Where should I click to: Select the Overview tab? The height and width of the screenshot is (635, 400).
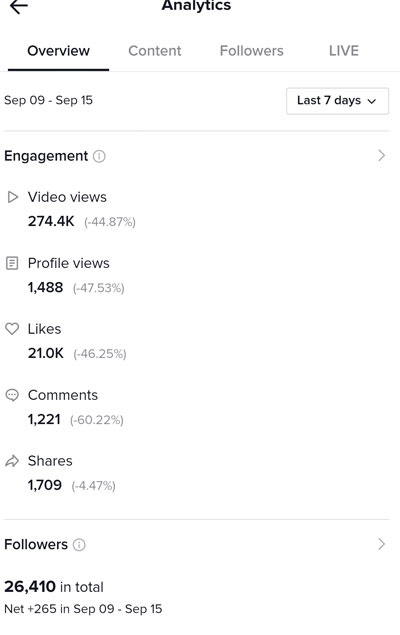[58, 51]
